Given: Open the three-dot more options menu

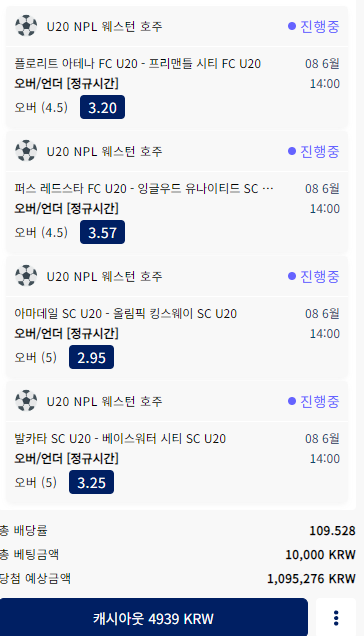Looking at the screenshot, I should pyautogui.click(x=336, y=618).
